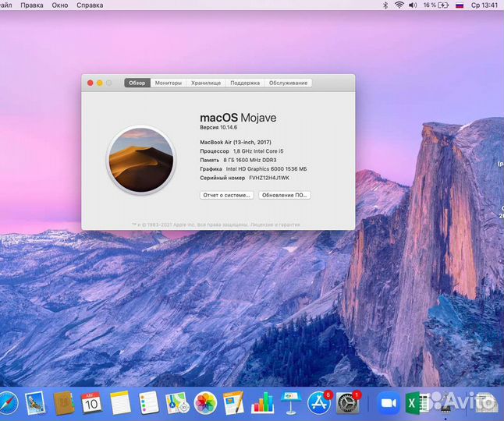Select the Обзор tab
504x421 pixels.
click(137, 83)
